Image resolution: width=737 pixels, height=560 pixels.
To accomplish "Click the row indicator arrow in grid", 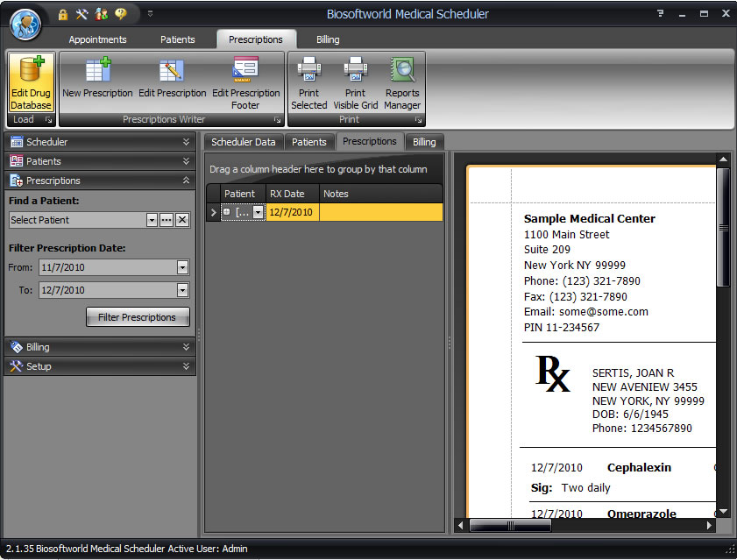I will pos(214,213).
